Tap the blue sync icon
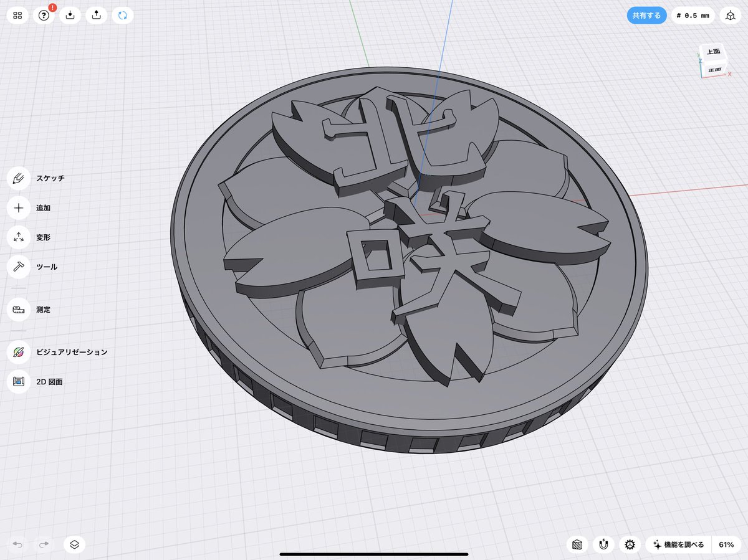The image size is (748, 560). tap(122, 15)
